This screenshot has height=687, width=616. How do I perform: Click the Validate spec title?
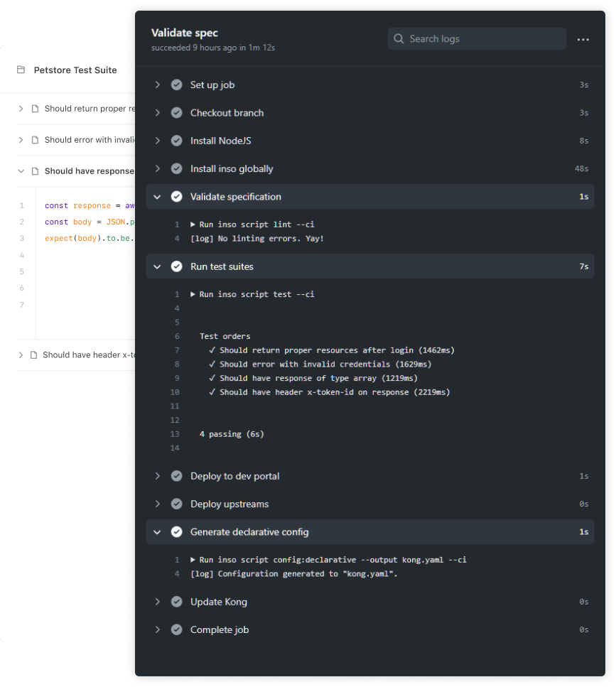coord(184,32)
